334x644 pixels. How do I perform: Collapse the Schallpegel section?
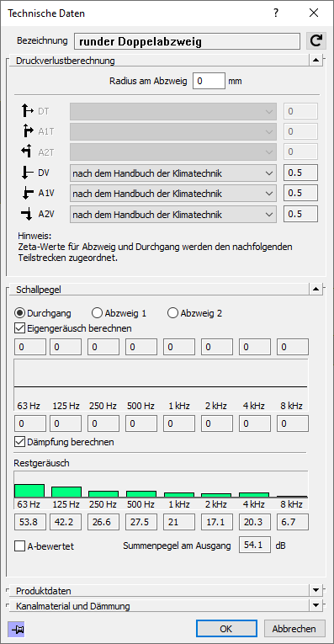point(315,289)
